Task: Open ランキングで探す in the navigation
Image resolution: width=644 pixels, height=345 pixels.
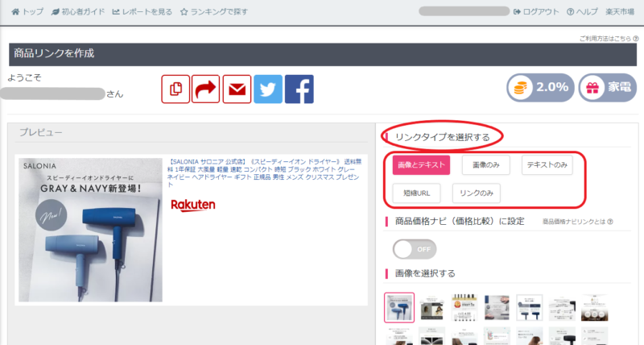Action: [x=214, y=11]
